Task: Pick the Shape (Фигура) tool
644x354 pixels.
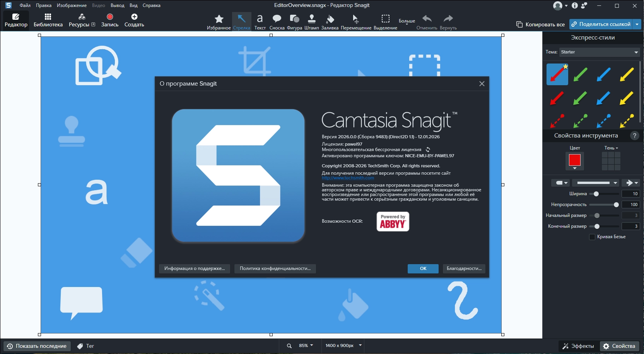Action: click(x=294, y=22)
